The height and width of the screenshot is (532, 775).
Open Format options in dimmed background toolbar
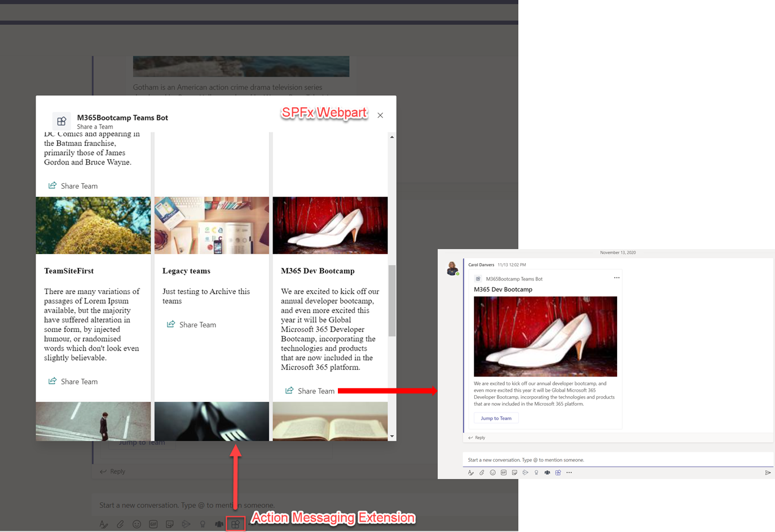click(x=104, y=524)
